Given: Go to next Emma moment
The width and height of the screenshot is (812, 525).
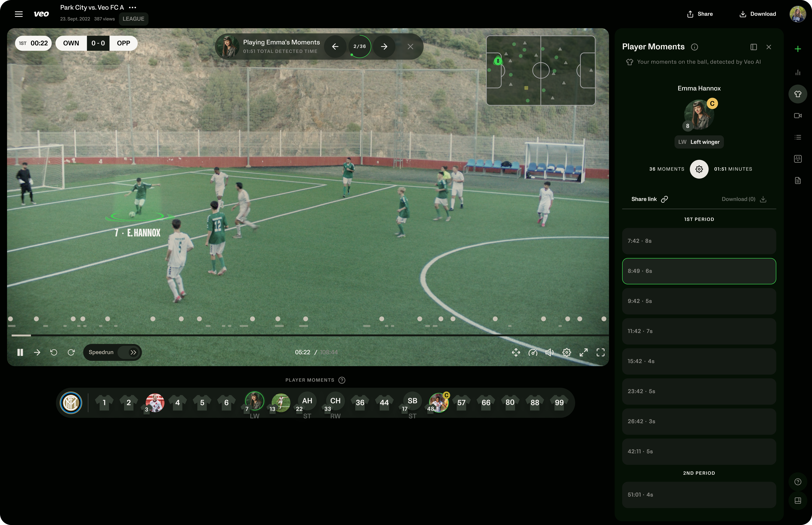Looking at the screenshot, I should [384, 46].
